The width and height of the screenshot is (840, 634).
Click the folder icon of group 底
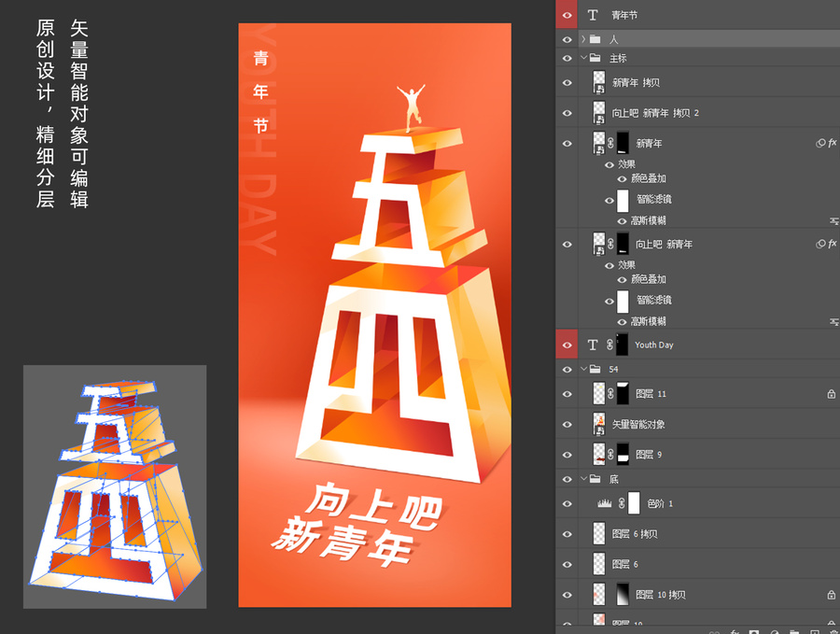[x=595, y=479]
